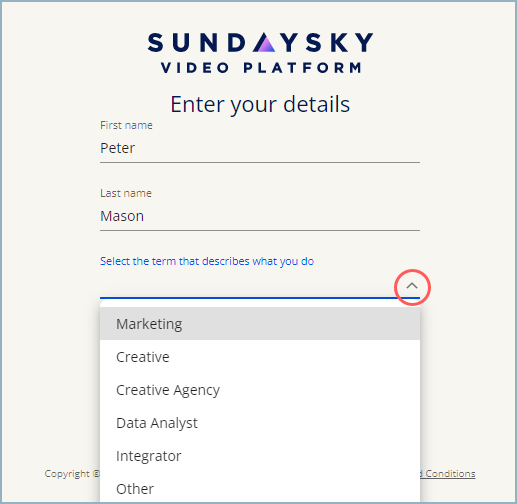Choose Integrator from the role list
The height and width of the screenshot is (504, 517).
[260, 456]
